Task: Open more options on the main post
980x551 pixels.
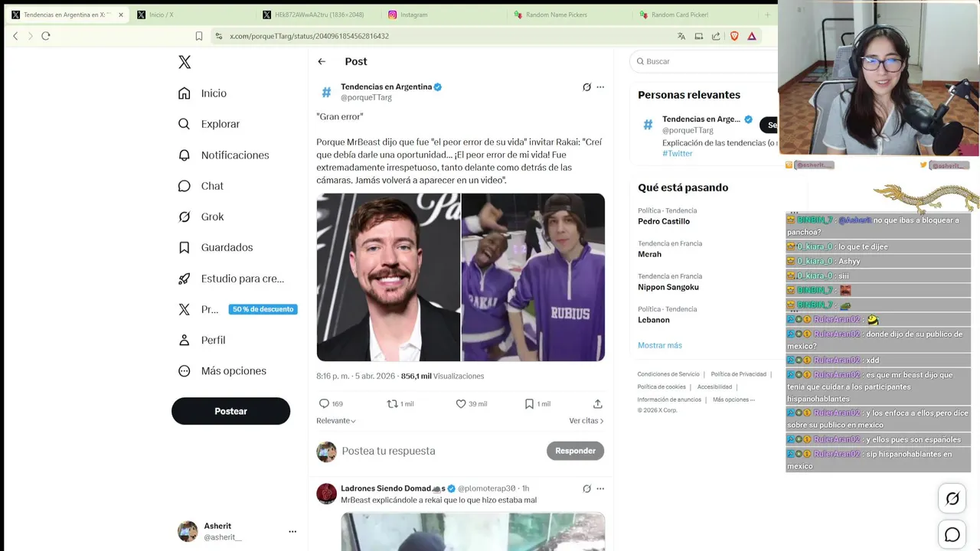Action: (x=600, y=87)
